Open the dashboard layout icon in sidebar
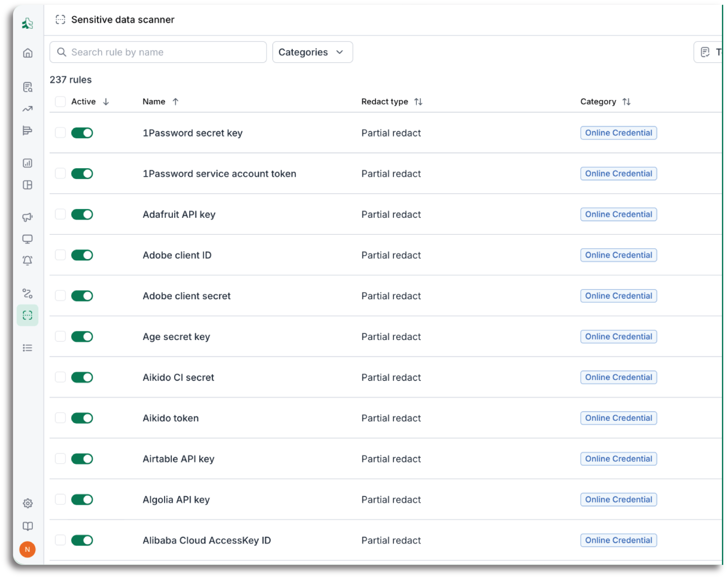728x578 pixels. [x=28, y=185]
